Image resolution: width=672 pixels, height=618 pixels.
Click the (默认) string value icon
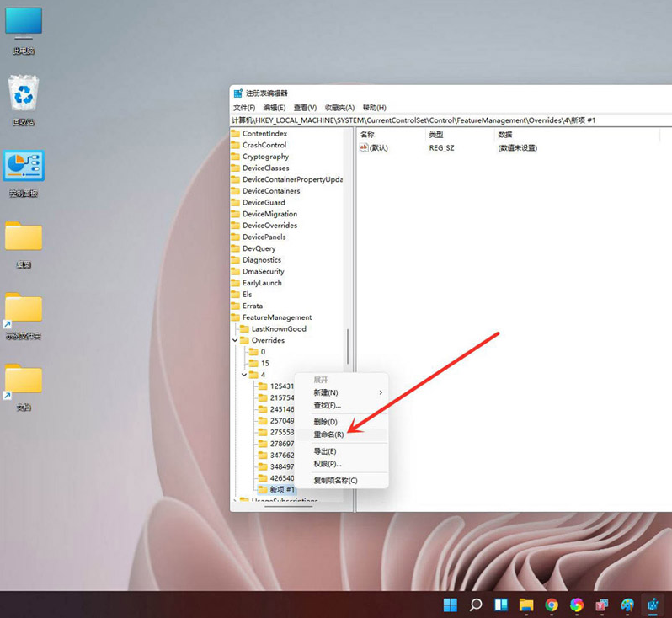[x=364, y=147]
